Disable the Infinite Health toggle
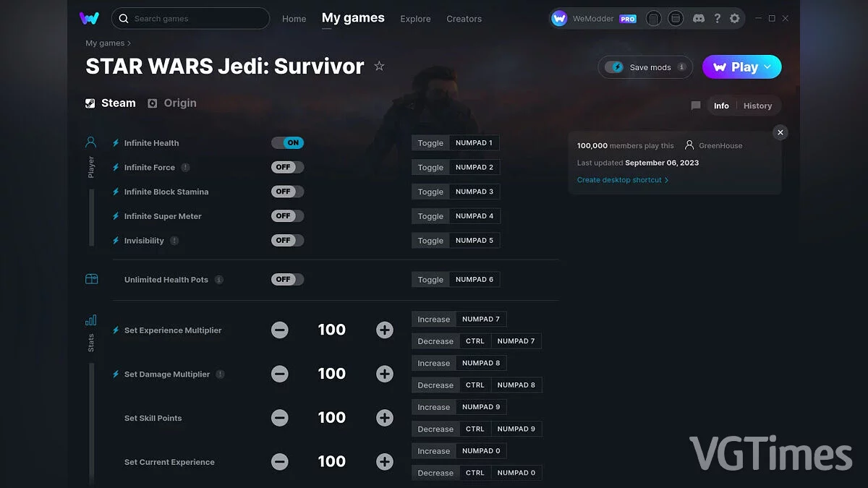Viewport: 868px width, 488px height. point(288,142)
